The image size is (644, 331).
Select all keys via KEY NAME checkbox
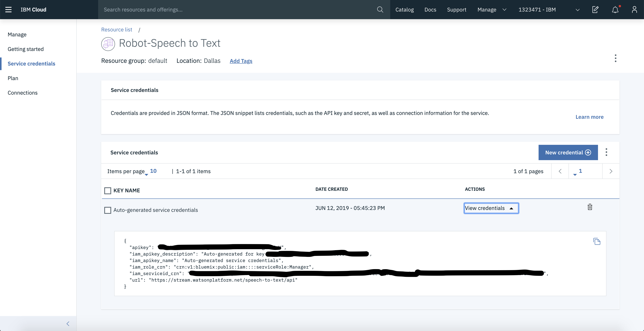pyautogui.click(x=108, y=191)
